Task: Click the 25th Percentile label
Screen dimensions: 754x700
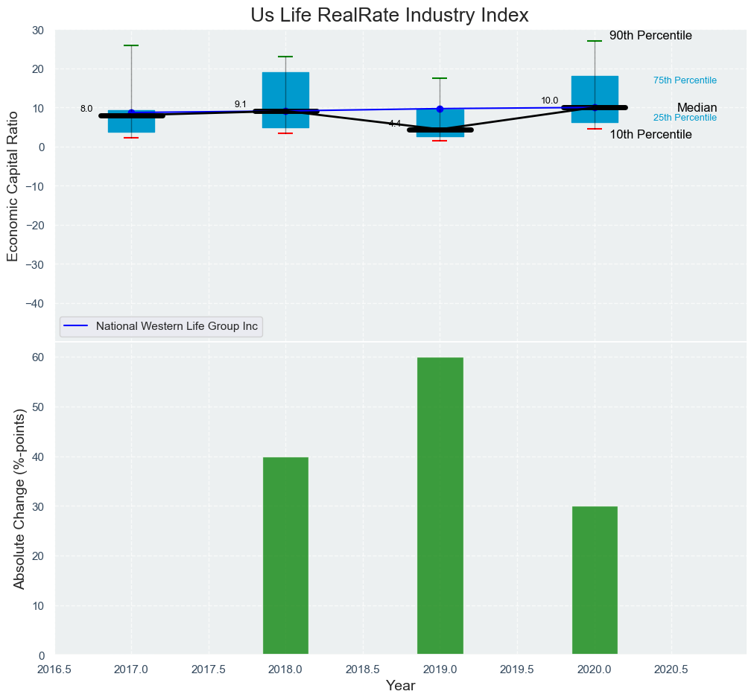Action: (685, 118)
